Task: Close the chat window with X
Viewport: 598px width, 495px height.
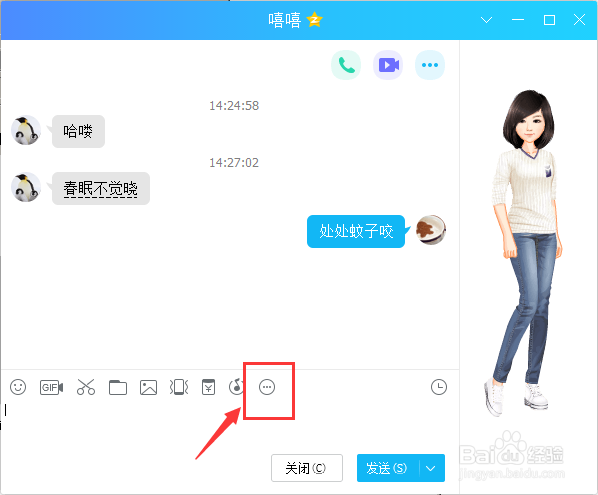Action: click(579, 20)
